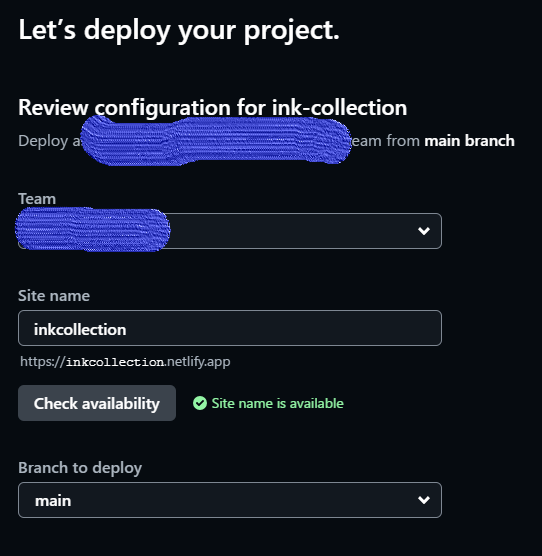Screen dimensions: 542x556
Task: Click the 'Review configuration for ink-collection' heading
Action: click(x=213, y=107)
